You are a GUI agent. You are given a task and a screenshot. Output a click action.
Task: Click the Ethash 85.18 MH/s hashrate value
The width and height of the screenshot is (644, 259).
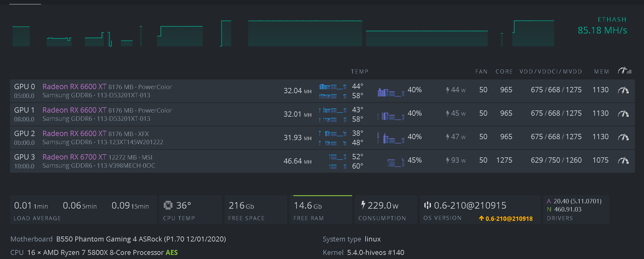click(602, 30)
